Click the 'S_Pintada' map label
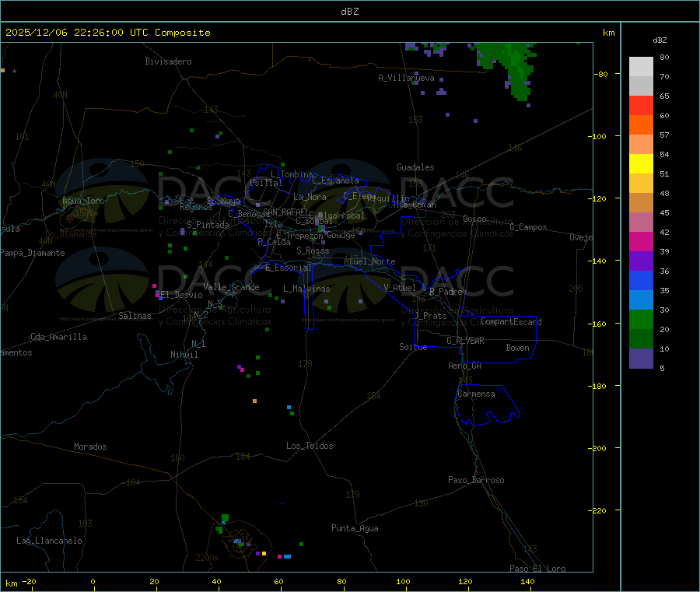Image resolution: width=700 pixels, height=592 pixels. (x=208, y=225)
